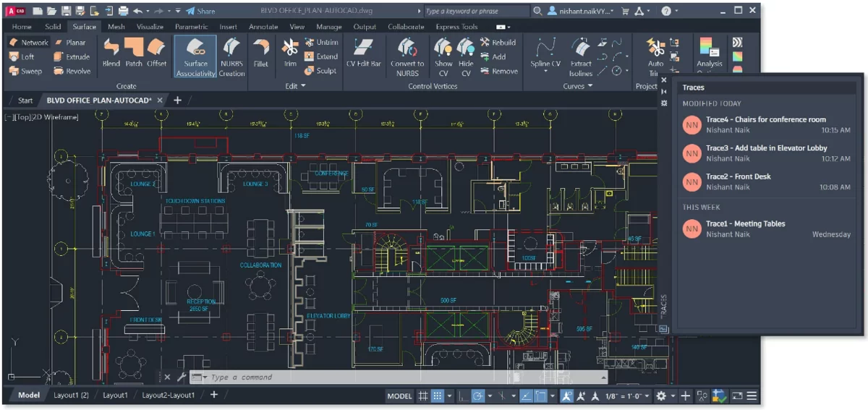Activate the Blend surface tool
This screenshot has height=410, width=868.
pyautogui.click(x=111, y=53)
